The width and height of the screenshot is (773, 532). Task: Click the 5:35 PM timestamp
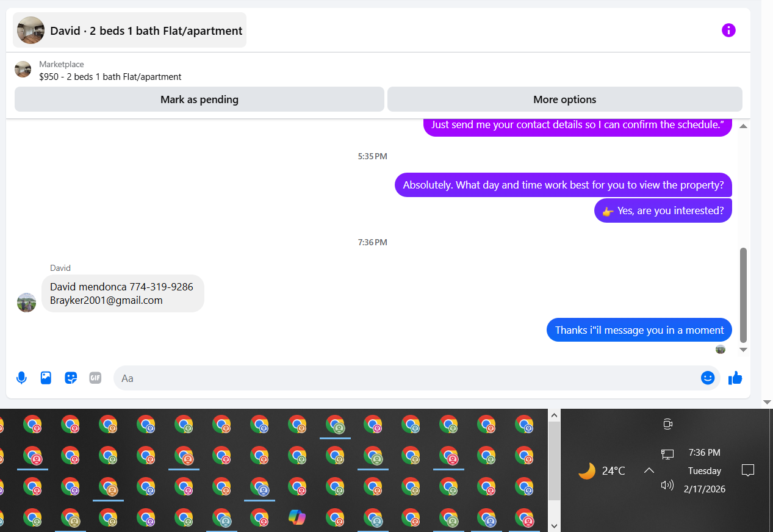tap(372, 156)
